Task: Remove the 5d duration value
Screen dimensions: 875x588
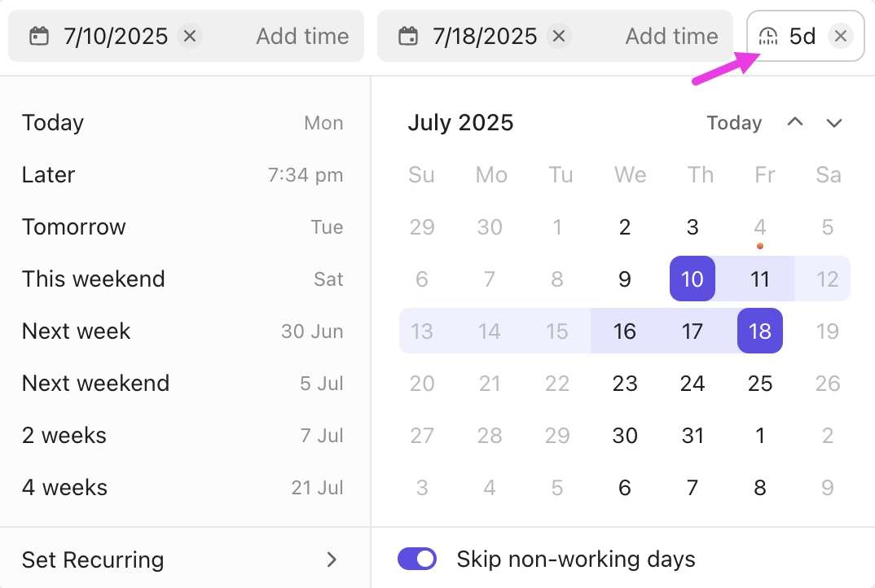Action: click(x=842, y=37)
